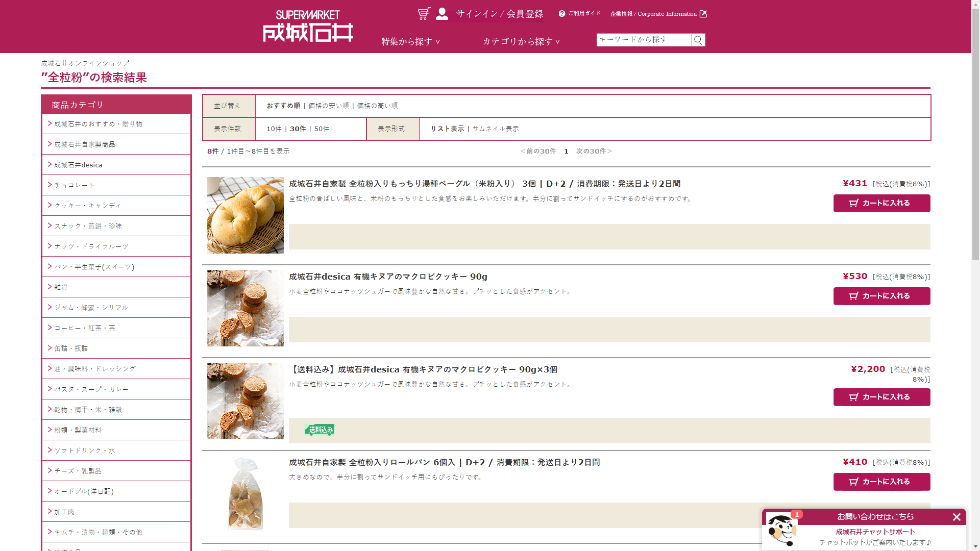Expand the カテゴリから探す dropdown menu
This screenshot has width=980, height=551.
click(521, 41)
